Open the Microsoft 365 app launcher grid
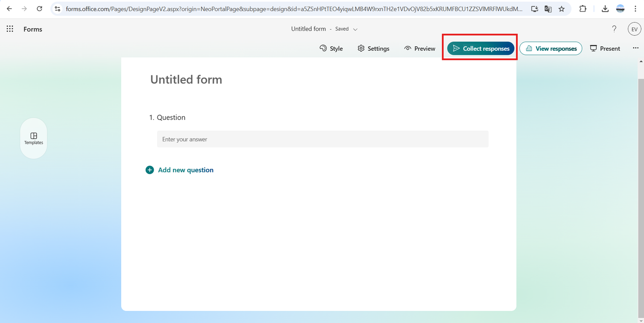This screenshot has width=644, height=323. tap(10, 29)
